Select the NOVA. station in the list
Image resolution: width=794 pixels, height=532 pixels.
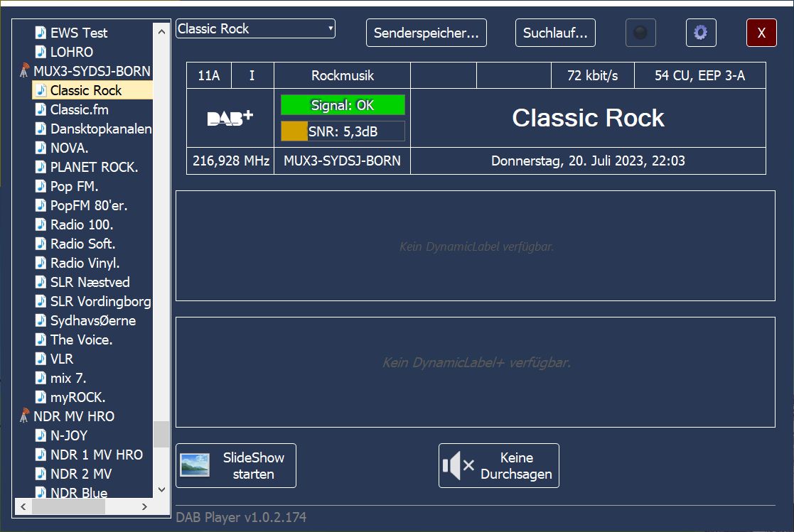click(69, 148)
